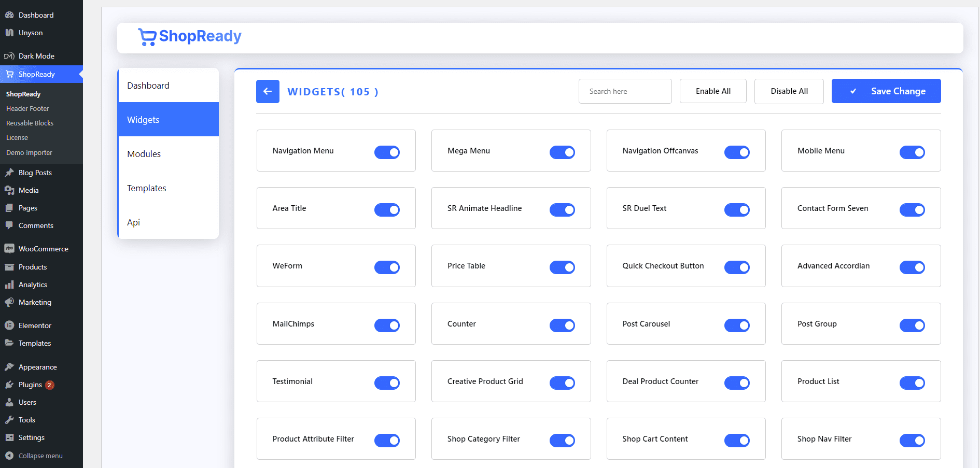980x468 pixels.
Task: Click the WooCommerce icon in sidebar
Action: [x=9, y=249]
